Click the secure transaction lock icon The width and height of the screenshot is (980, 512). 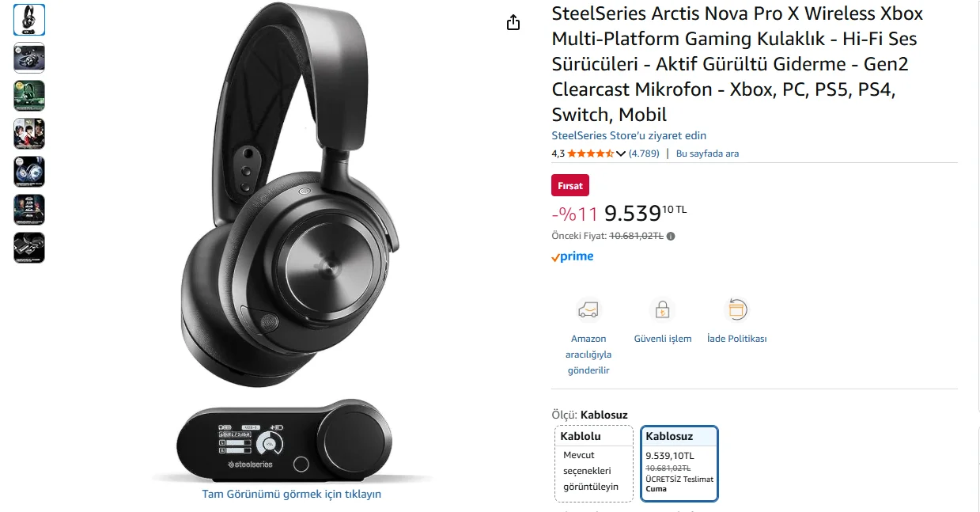click(662, 309)
